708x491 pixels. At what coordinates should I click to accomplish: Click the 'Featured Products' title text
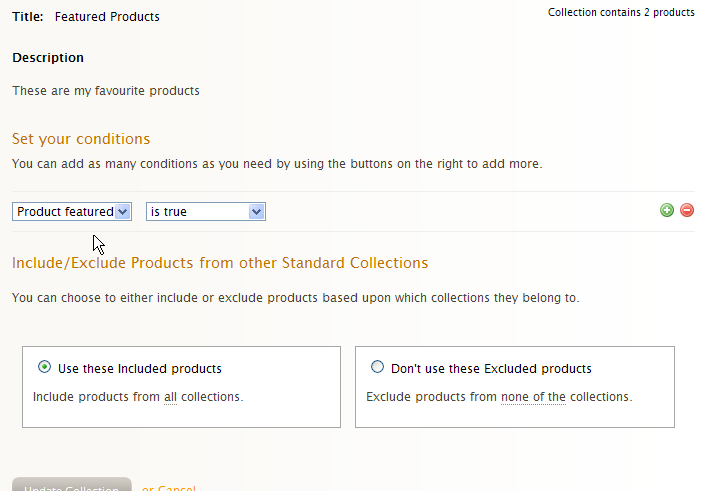click(x=107, y=17)
